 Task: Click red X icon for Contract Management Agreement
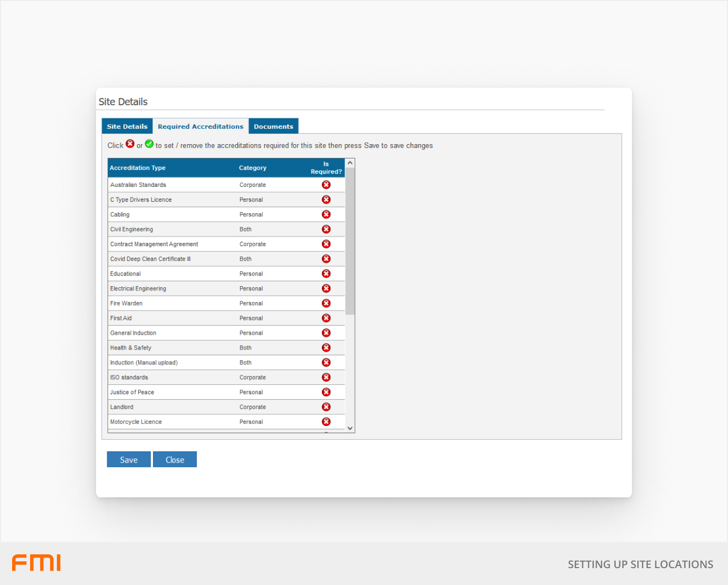point(326,244)
